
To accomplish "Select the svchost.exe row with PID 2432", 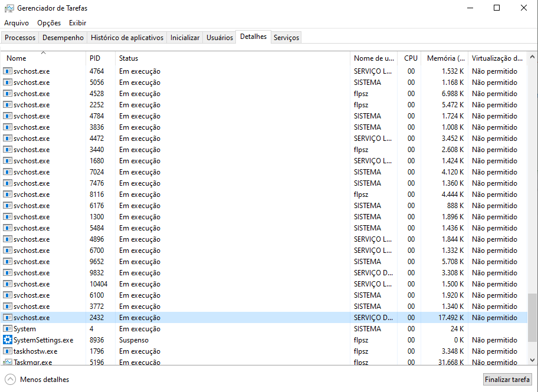I will tap(264, 318).
